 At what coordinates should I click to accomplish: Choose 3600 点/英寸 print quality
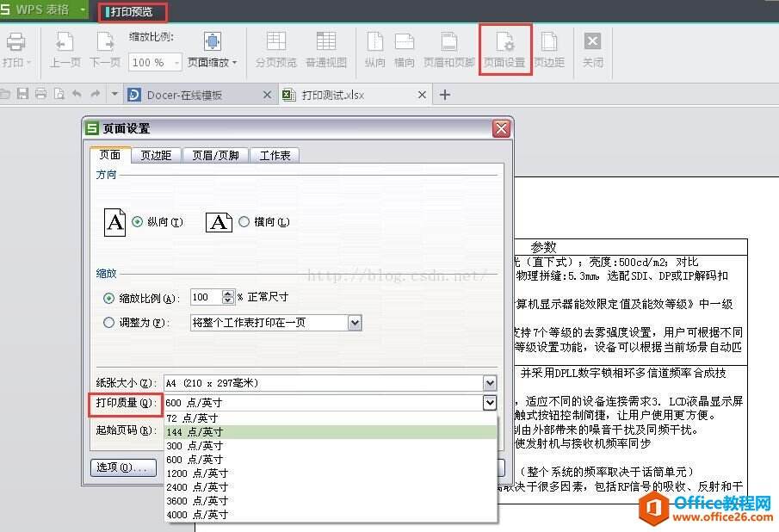click(x=331, y=501)
